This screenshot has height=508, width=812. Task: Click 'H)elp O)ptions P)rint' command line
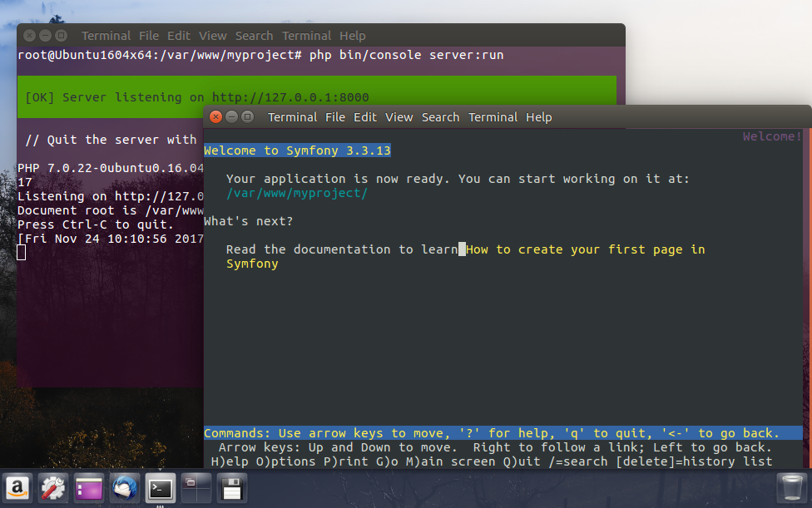click(492, 461)
